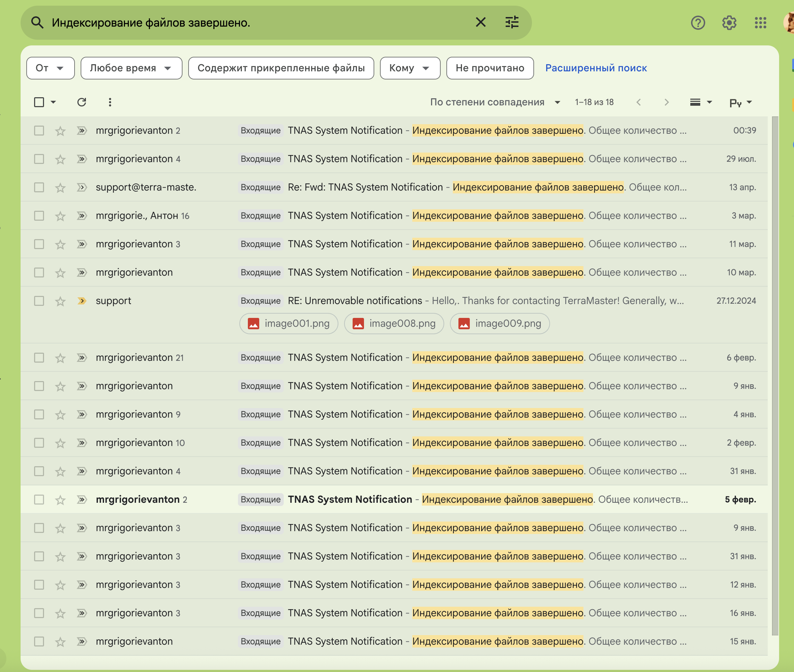The width and height of the screenshot is (794, 672).
Task: Click the message list vertical scrollbar
Action: [x=774, y=375]
